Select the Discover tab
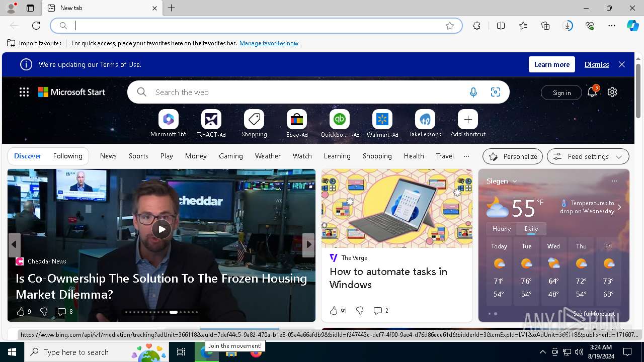Viewport: 644px width, 362px height. point(28,156)
